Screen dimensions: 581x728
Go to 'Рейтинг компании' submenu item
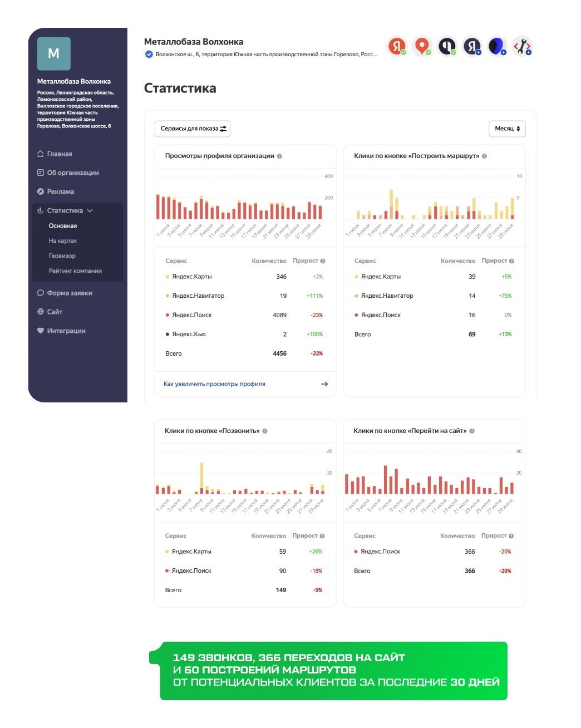75,271
